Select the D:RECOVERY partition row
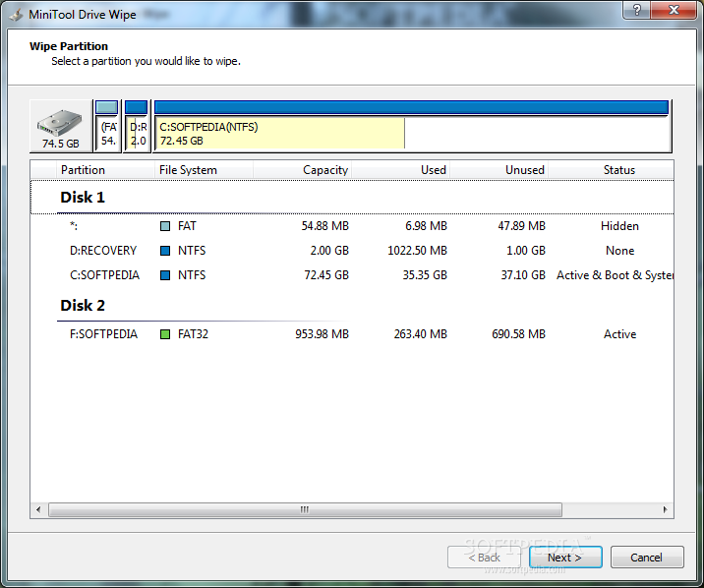 (352, 251)
